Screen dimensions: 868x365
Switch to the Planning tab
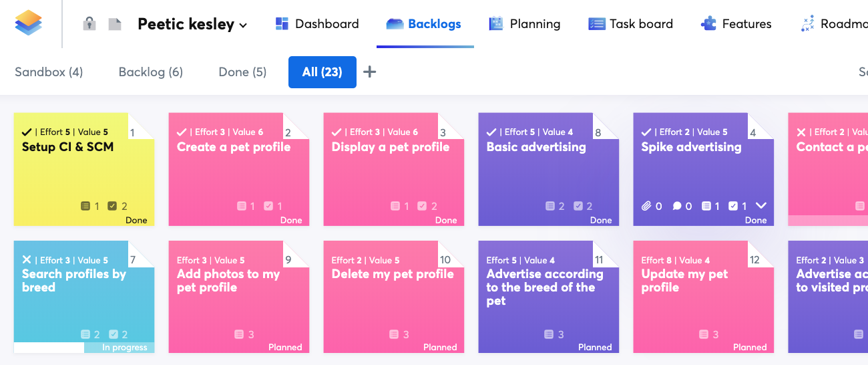[524, 24]
